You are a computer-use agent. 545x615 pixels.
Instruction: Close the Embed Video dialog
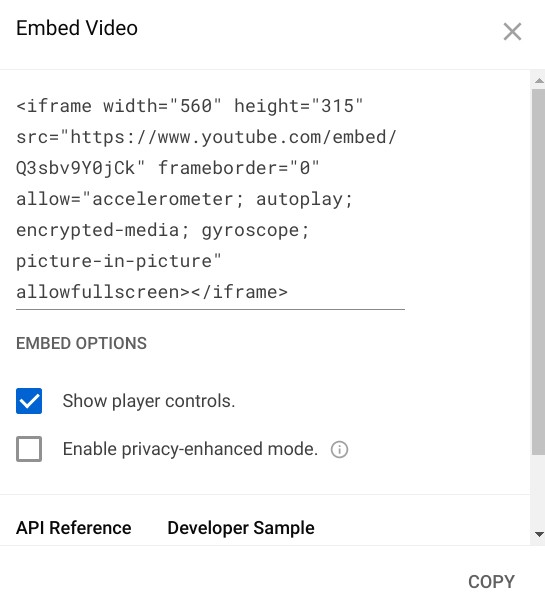pyautogui.click(x=512, y=31)
